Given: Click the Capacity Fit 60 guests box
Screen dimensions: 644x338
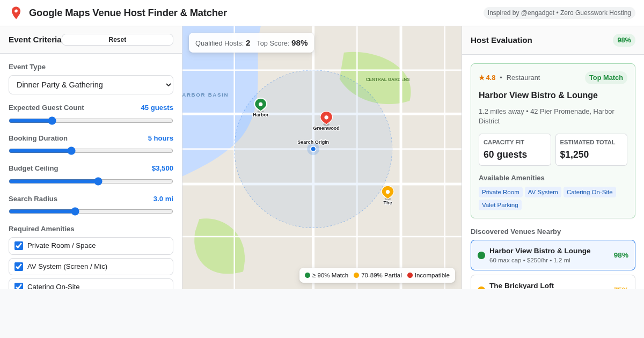Looking at the screenshot, I should click(x=515, y=150).
